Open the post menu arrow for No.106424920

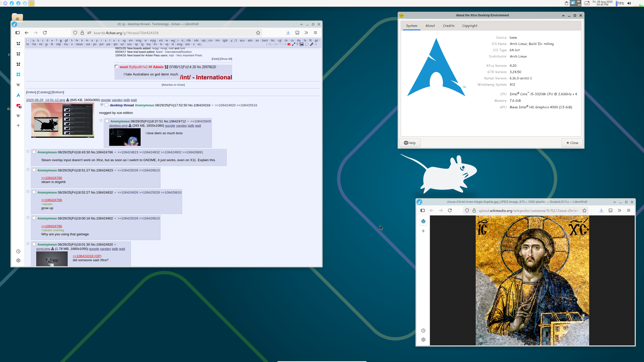click(x=115, y=245)
